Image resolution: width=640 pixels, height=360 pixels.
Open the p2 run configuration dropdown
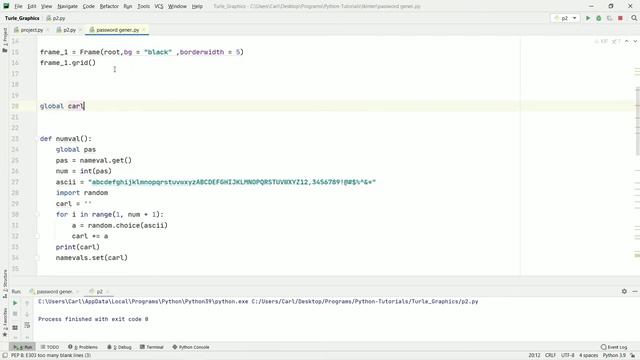[565, 18]
